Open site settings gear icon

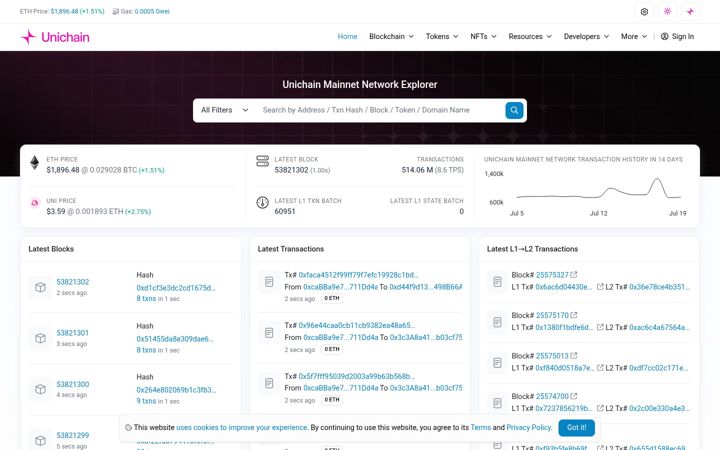pos(644,12)
